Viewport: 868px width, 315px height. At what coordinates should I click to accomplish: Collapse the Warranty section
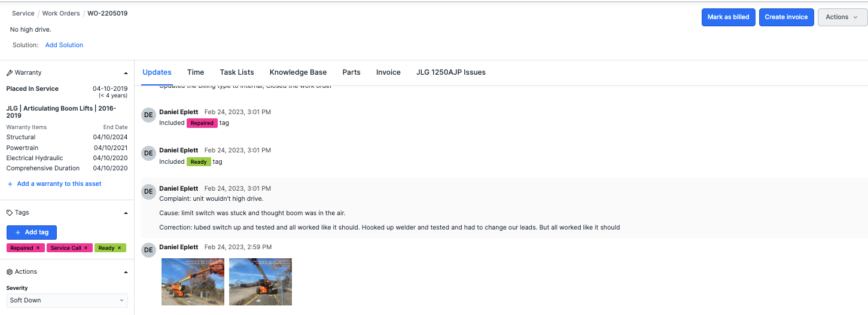pyautogui.click(x=126, y=73)
